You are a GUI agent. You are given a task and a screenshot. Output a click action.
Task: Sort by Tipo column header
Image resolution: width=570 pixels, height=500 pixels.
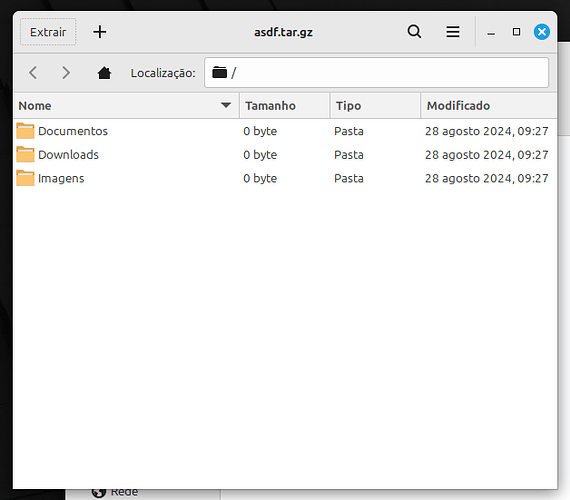[x=375, y=106]
